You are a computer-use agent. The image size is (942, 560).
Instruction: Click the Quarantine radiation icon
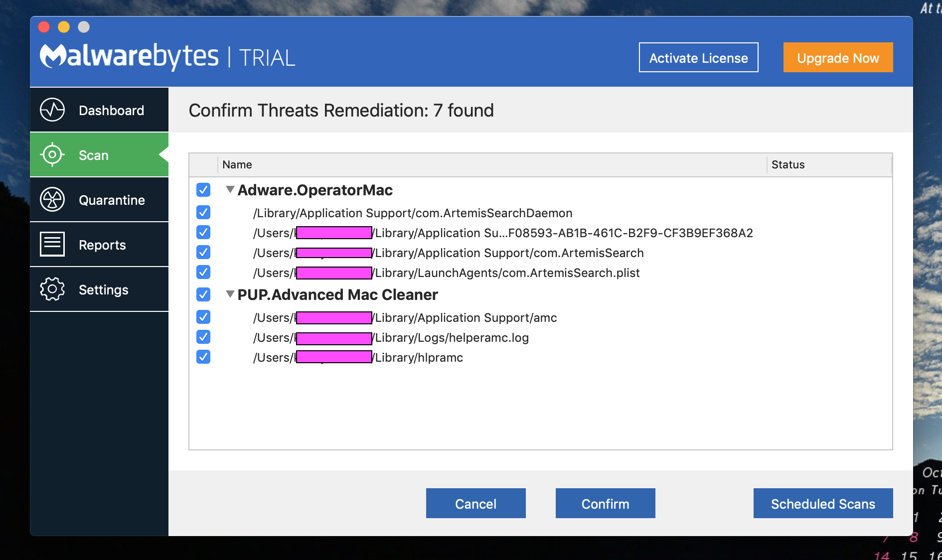coord(52,200)
